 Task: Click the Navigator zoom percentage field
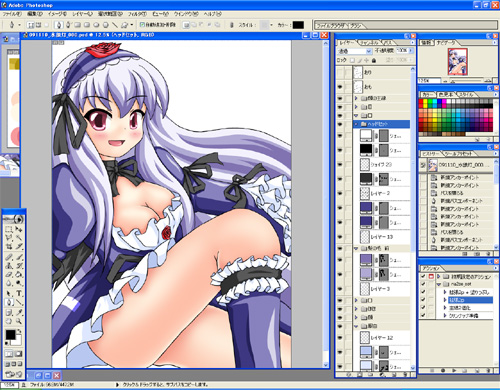click(429, 81)
